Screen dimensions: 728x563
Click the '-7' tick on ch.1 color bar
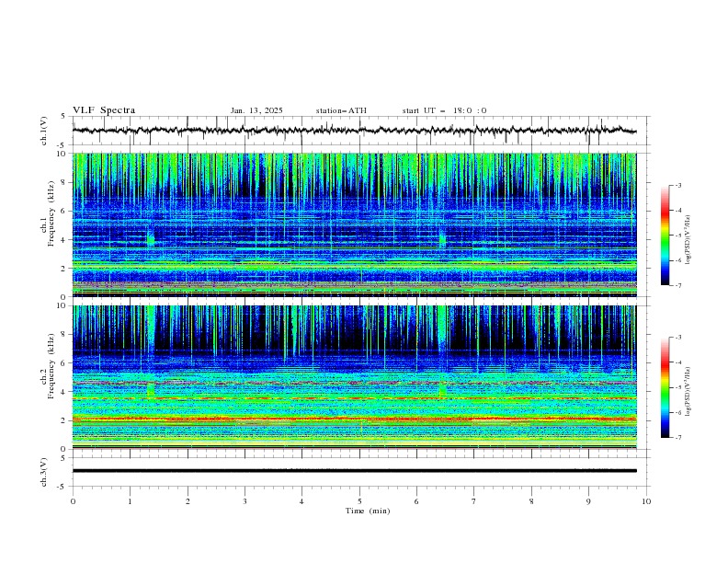point(677,285)
